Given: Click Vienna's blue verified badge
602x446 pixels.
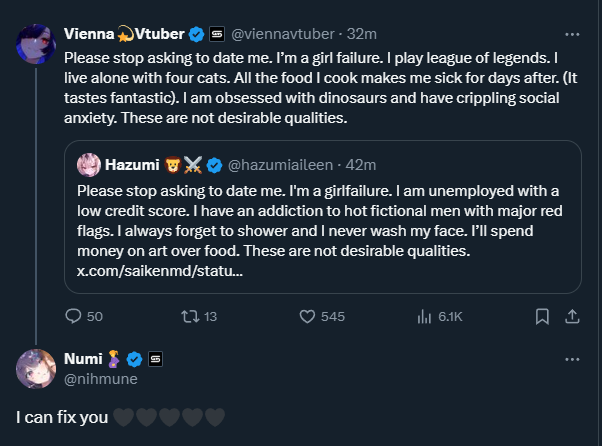Looking at the screenshot, I should tap(197, 33).
